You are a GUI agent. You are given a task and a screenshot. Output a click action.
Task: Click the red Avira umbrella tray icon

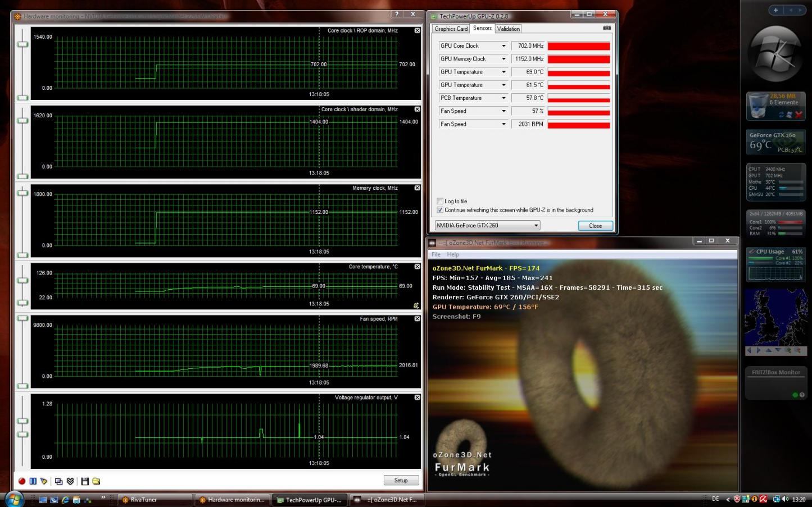tap(763, 499)
